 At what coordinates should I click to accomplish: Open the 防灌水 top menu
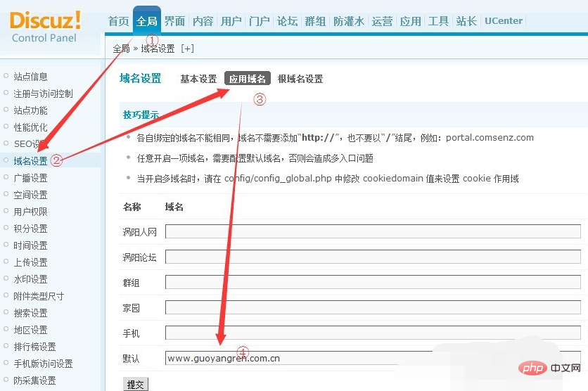pos(349,21)
